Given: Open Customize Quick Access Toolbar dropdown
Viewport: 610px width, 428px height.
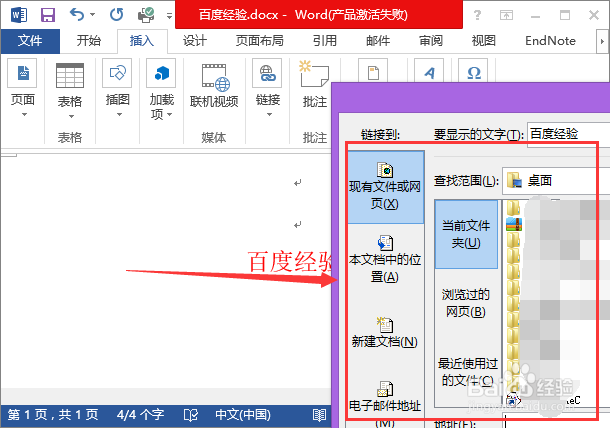Looking at the screenshot, I should pos(169,16).
